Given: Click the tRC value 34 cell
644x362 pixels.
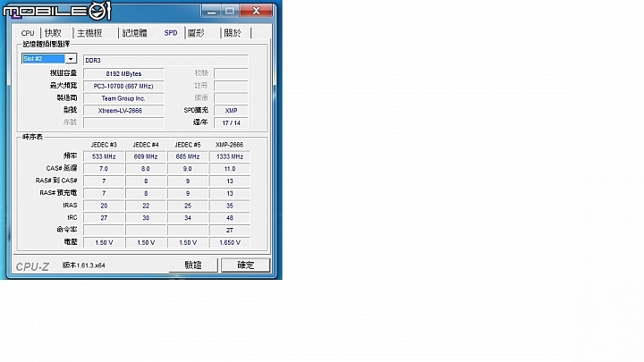Looking at the screenshot, I should (x=188, y=218).
